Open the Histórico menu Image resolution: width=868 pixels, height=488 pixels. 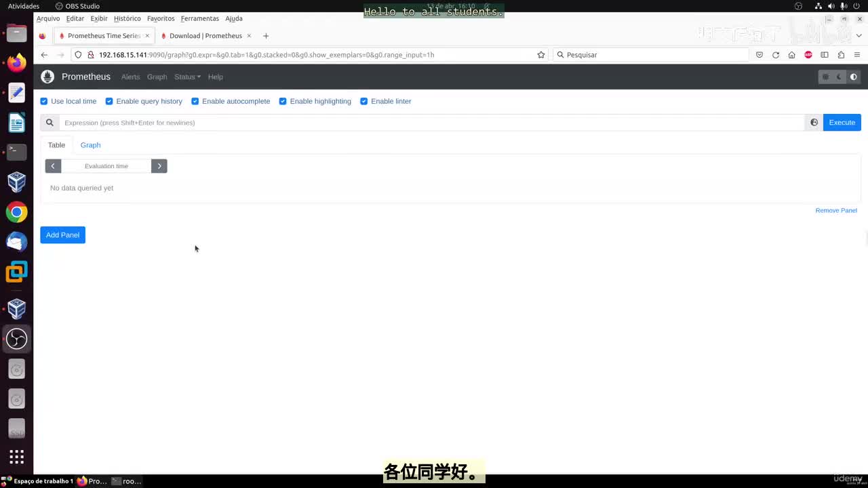[x=127, y=18]
